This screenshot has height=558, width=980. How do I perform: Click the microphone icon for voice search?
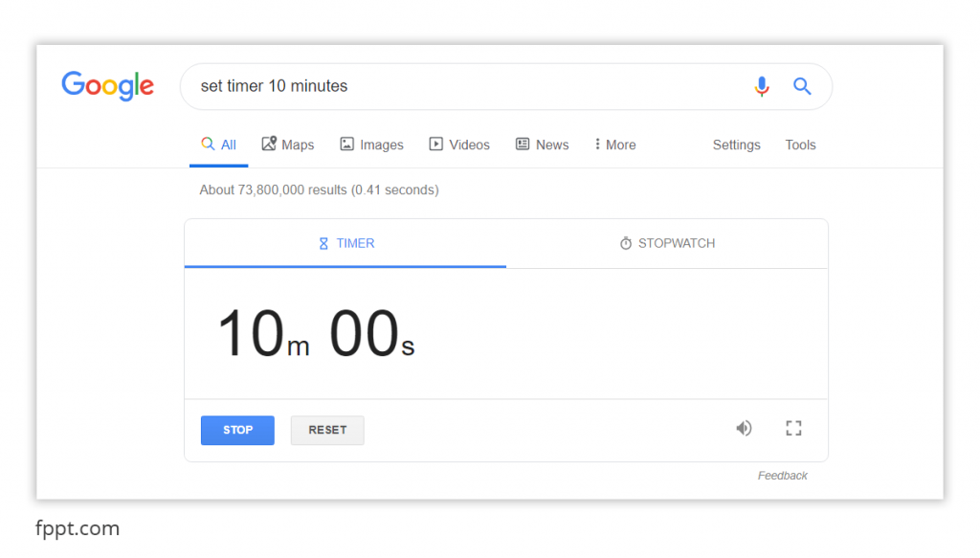[x=762, y=86]
